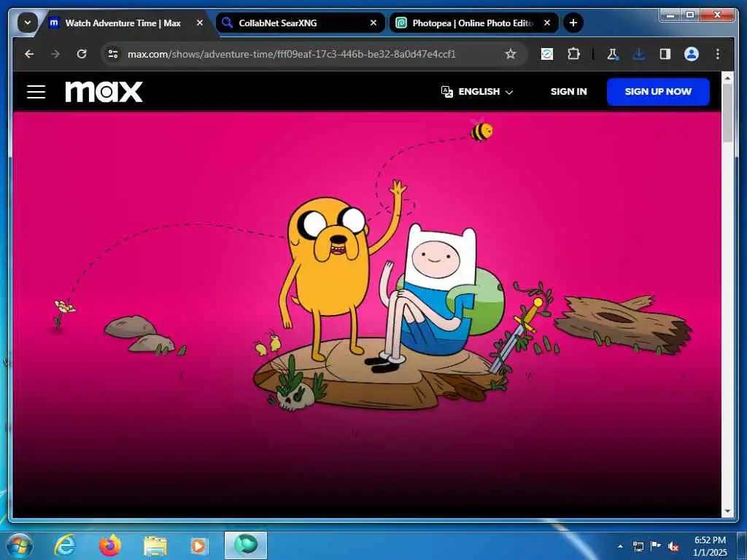Open the tab search dropdown arrow
This screenshot has width=747, height=560.
tap(28, 23)
